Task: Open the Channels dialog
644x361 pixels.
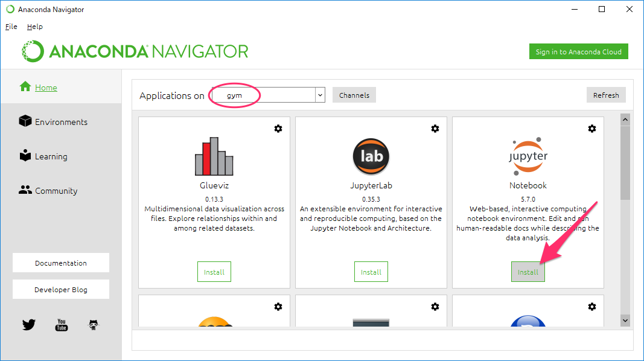Action: point(354,95)
